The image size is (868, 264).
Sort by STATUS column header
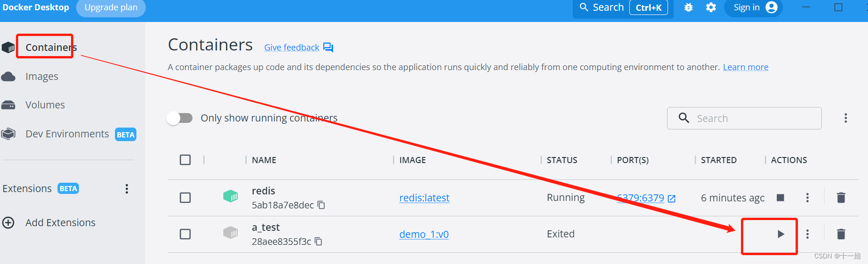[562, 160]
